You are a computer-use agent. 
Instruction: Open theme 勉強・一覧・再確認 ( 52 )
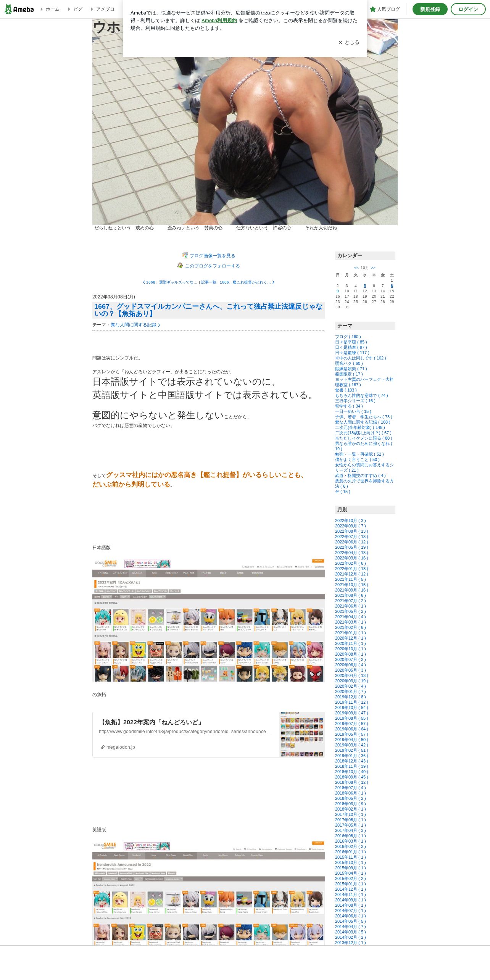(359, 454)
